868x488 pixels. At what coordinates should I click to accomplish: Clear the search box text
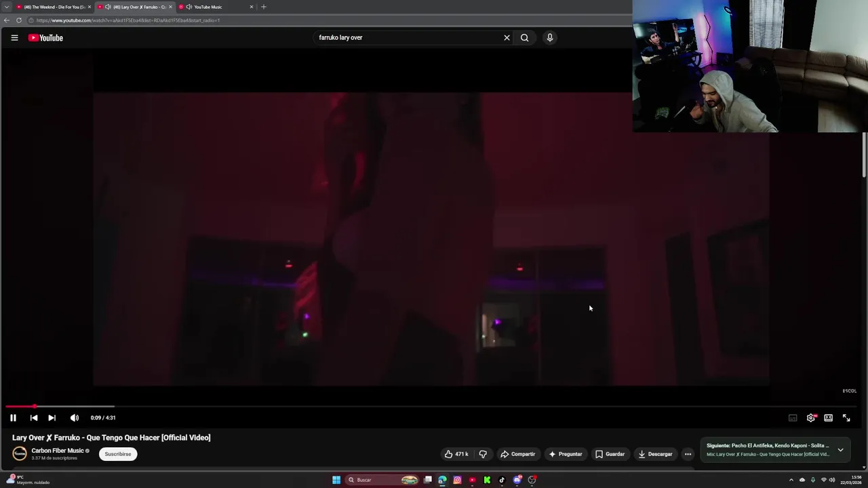click(x=507, y=38)
